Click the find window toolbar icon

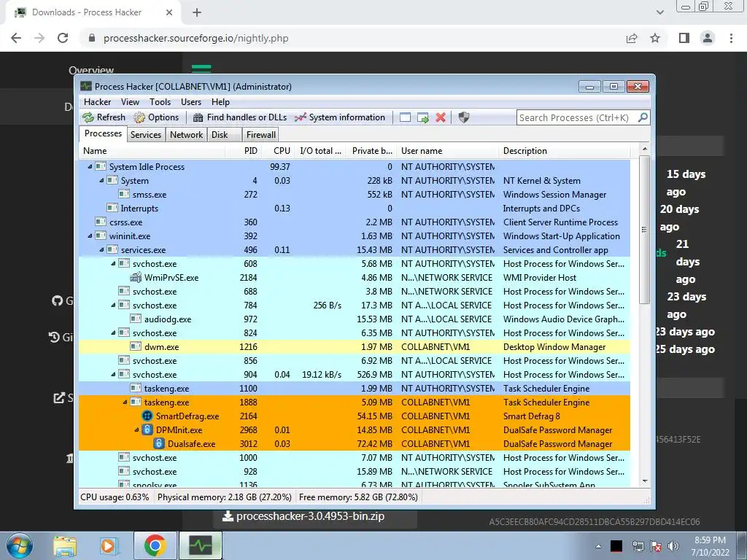tap(405, 117)
